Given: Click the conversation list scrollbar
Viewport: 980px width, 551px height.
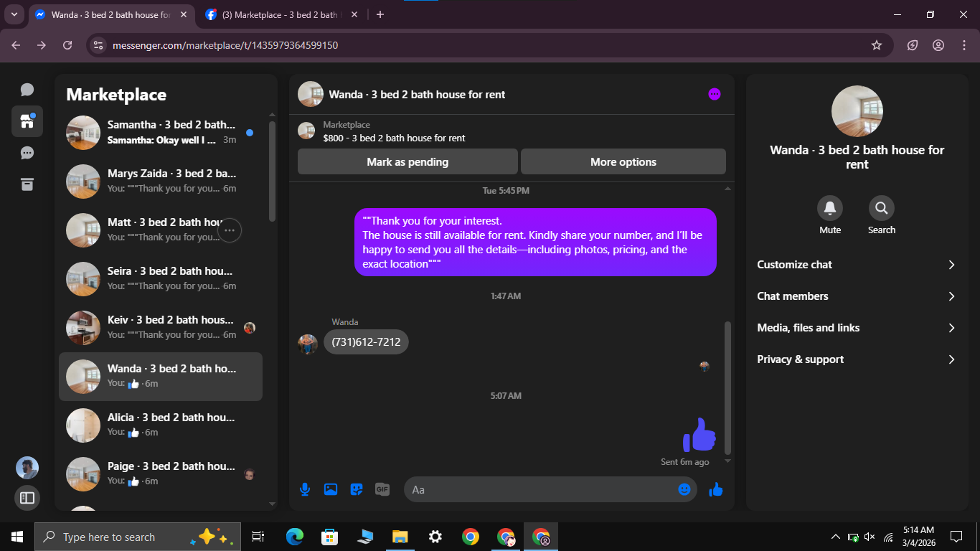Looking at the screenshot, I should click(272, 171).
